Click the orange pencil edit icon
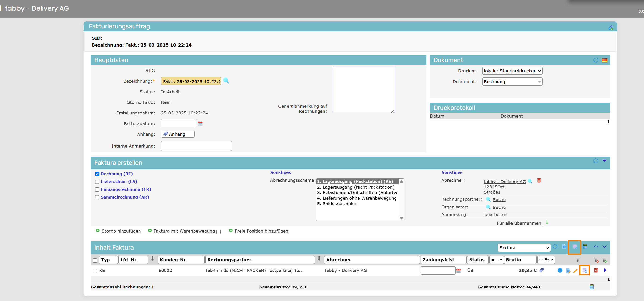The height and width of the screenshot is (301, 644). (x=576, y=271)
